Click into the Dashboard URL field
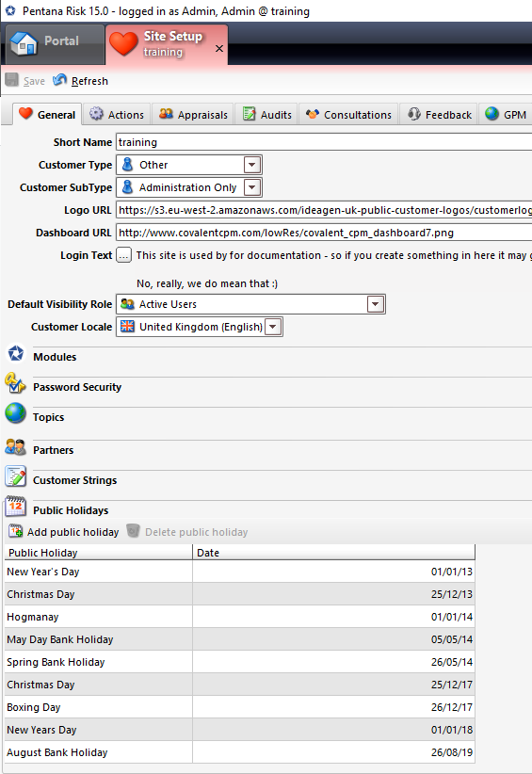The height and width of the screenshot is (774, 532). pyautogui.click(x=324, y=233)
